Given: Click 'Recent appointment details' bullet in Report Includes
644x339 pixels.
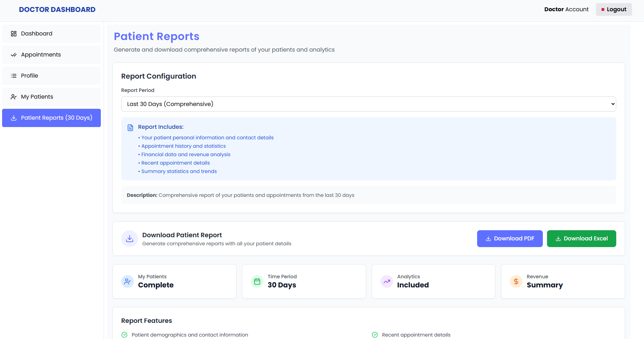Looking at the screenshot, I should click(175, 163).
